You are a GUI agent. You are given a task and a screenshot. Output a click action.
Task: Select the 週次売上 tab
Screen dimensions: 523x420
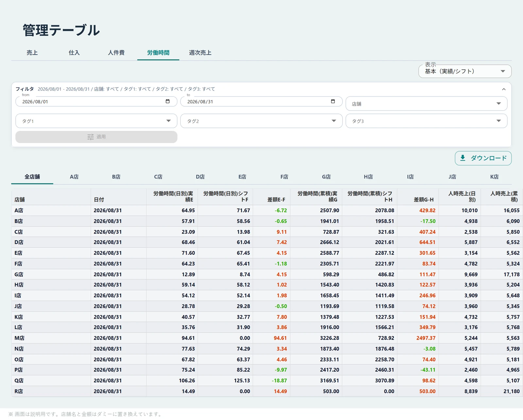200,53
